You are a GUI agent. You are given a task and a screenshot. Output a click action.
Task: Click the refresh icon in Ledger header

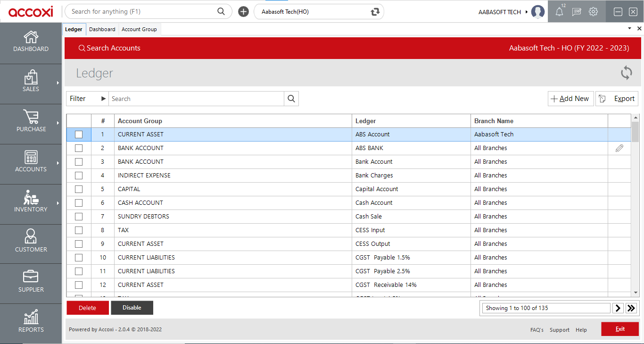click(627, 73)
